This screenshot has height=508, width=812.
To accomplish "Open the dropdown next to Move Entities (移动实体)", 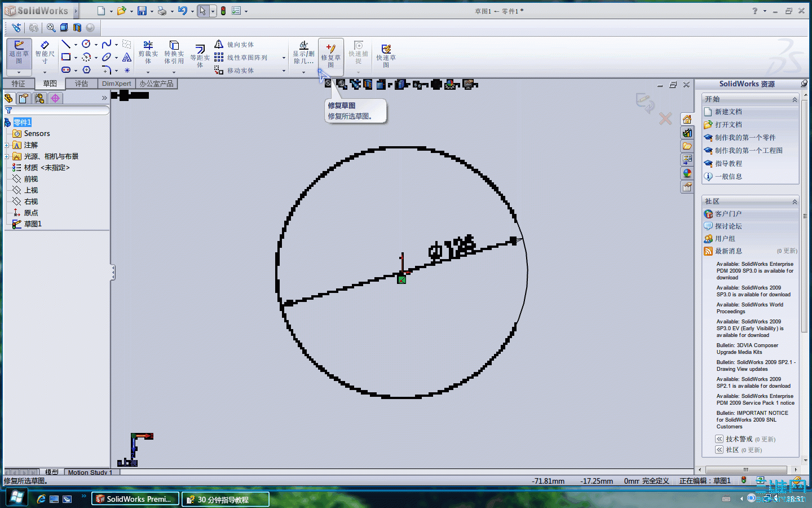I will [284, 71].
